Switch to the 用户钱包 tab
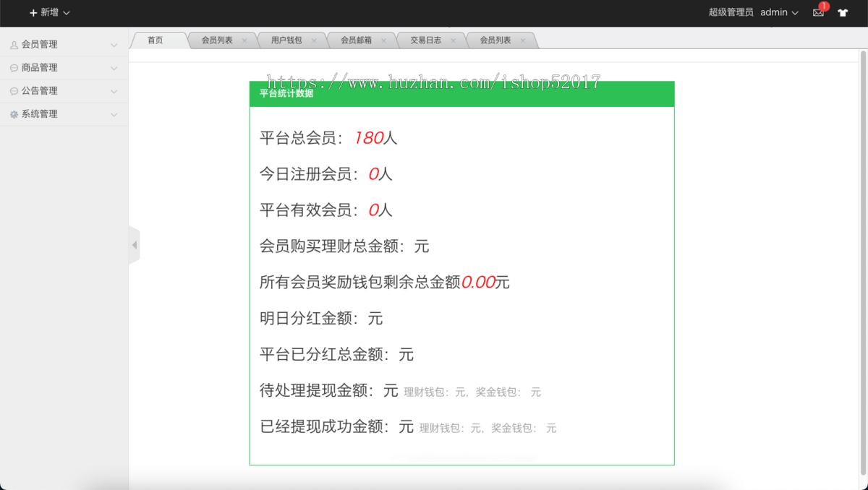868x490 pixels. click(x=286, y=40)
